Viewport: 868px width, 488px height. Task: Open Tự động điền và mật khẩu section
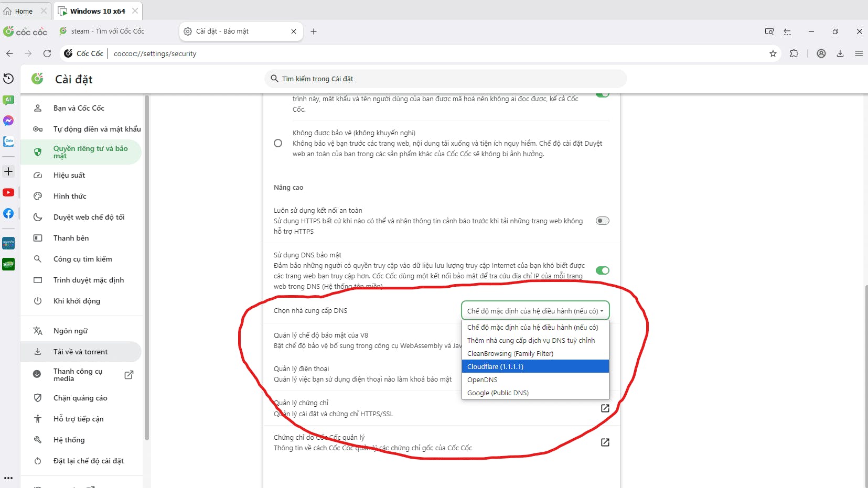81,129
